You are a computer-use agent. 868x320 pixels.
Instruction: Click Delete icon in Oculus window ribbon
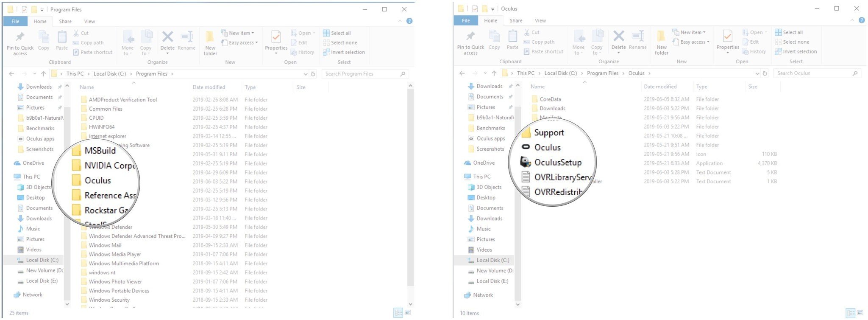pyautogui.click(x=618, y=36)
